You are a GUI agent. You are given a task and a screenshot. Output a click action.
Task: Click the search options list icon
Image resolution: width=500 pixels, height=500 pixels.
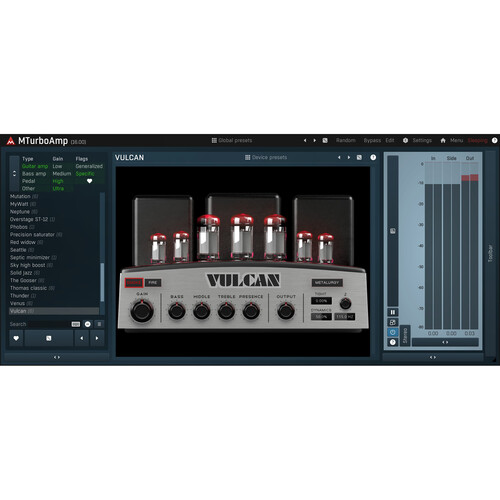(x=99, y=324)
